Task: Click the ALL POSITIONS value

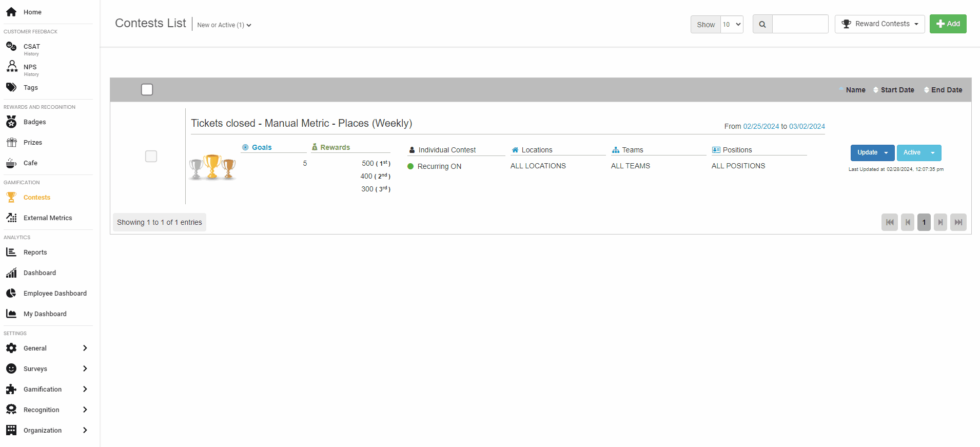Action: click(738, 166)
